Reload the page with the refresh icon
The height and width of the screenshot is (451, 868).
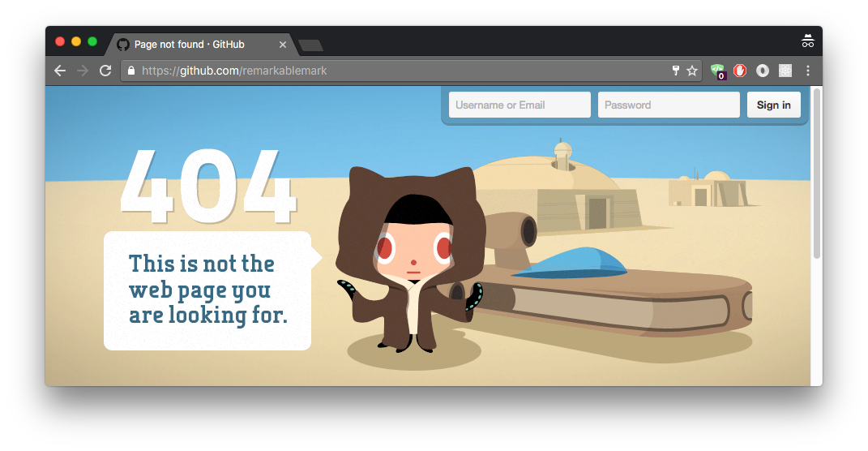[105, 71]
